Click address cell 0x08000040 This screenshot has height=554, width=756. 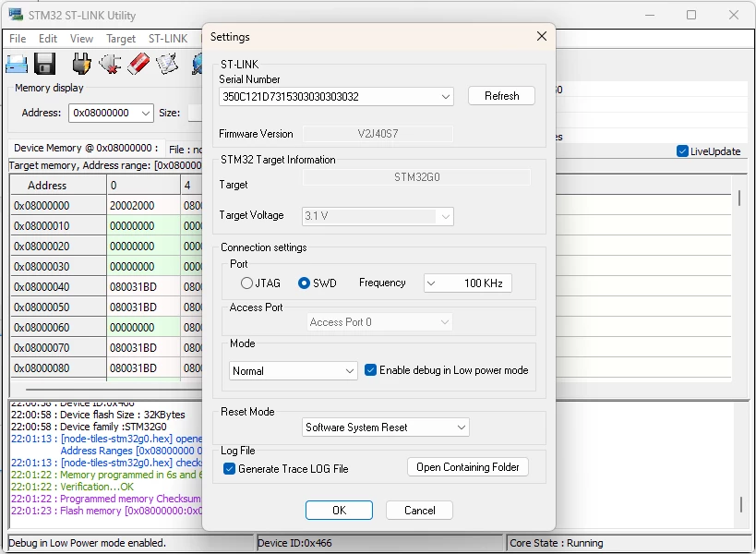tap(58, 287)
